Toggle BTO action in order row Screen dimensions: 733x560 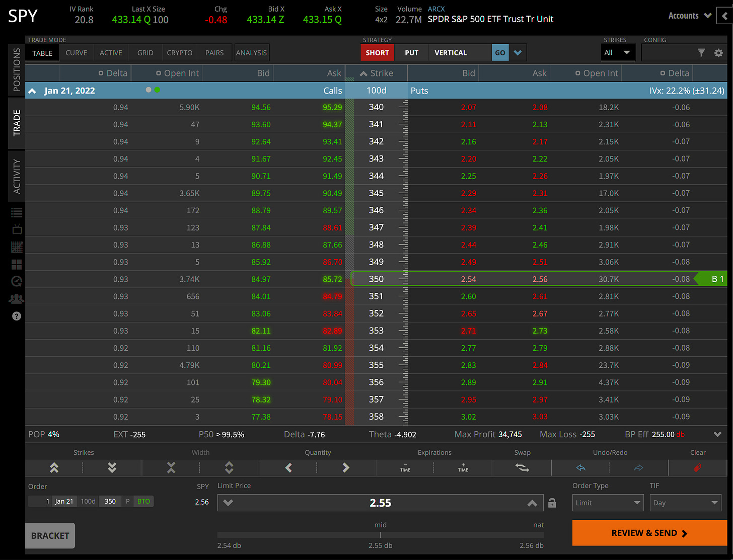[143, 501]
